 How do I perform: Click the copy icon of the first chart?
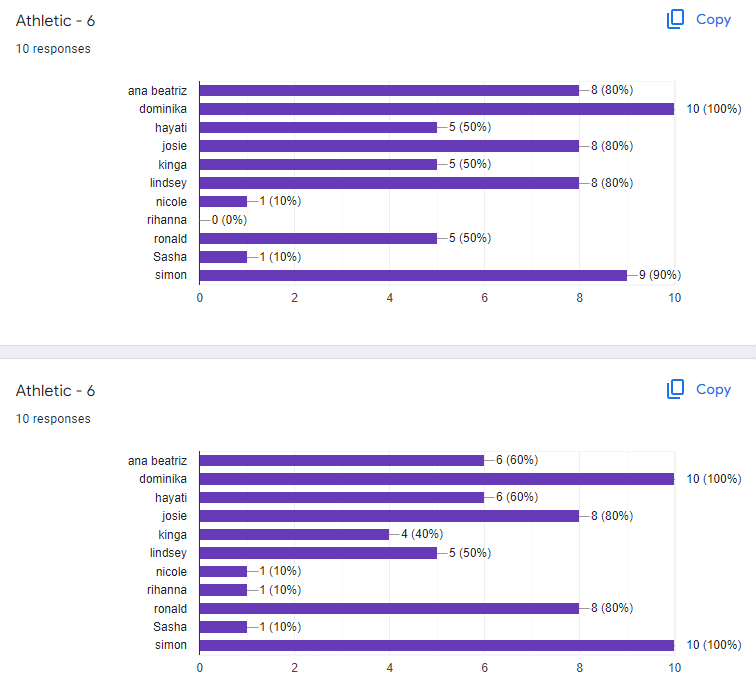point(675,19)
